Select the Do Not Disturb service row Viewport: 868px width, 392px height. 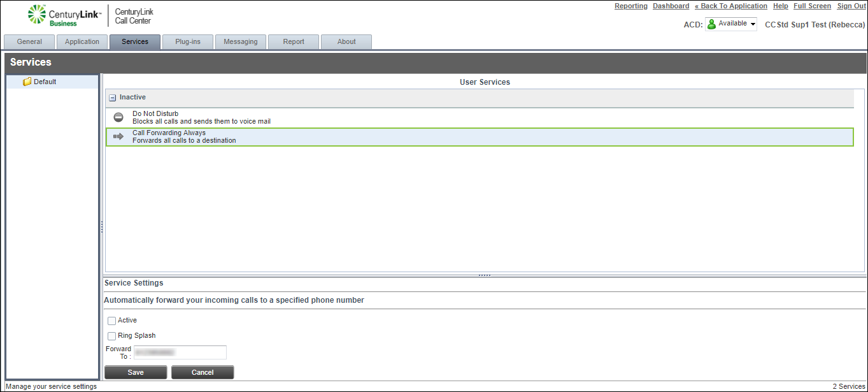[x=480, y=117]
